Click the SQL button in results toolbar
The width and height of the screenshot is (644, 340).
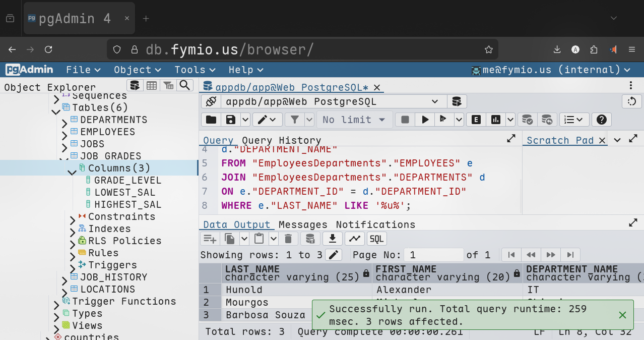coord(376,239)
